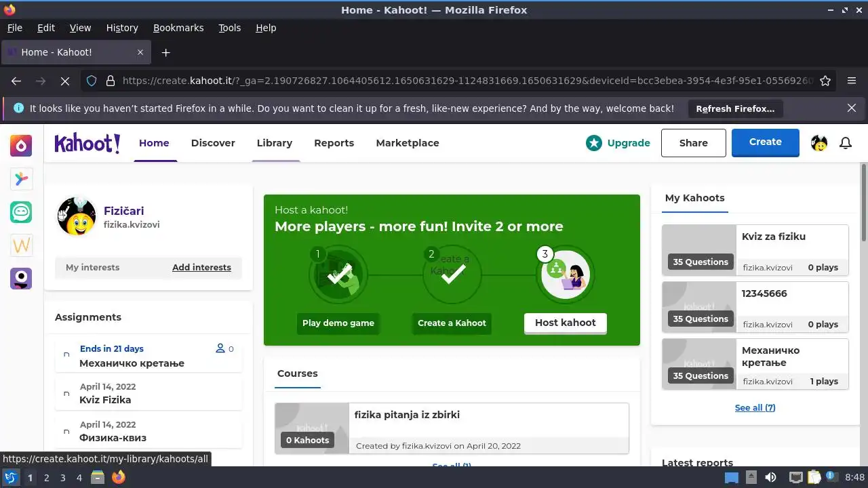The width and height of the screenshot is (868, 488).
Task: Go to the Discover tab
Action: pos(213,143)
